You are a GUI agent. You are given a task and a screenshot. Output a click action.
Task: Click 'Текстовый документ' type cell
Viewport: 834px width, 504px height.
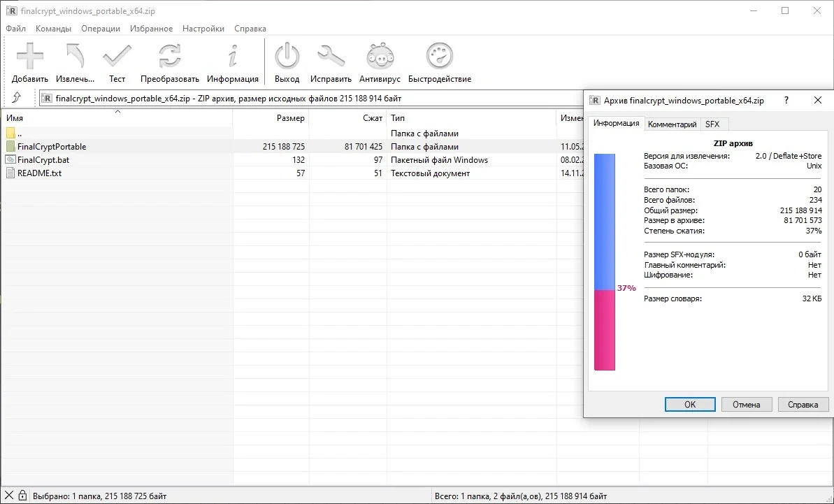431,173
